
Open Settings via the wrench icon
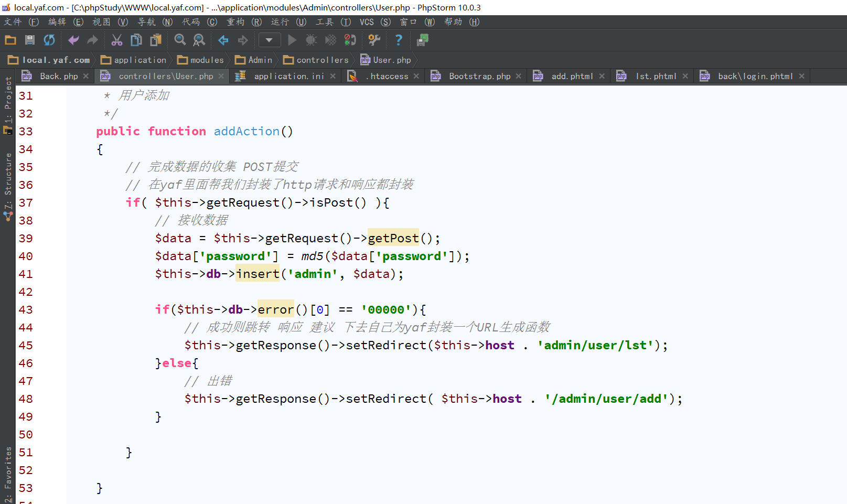(x=374, y=40)
